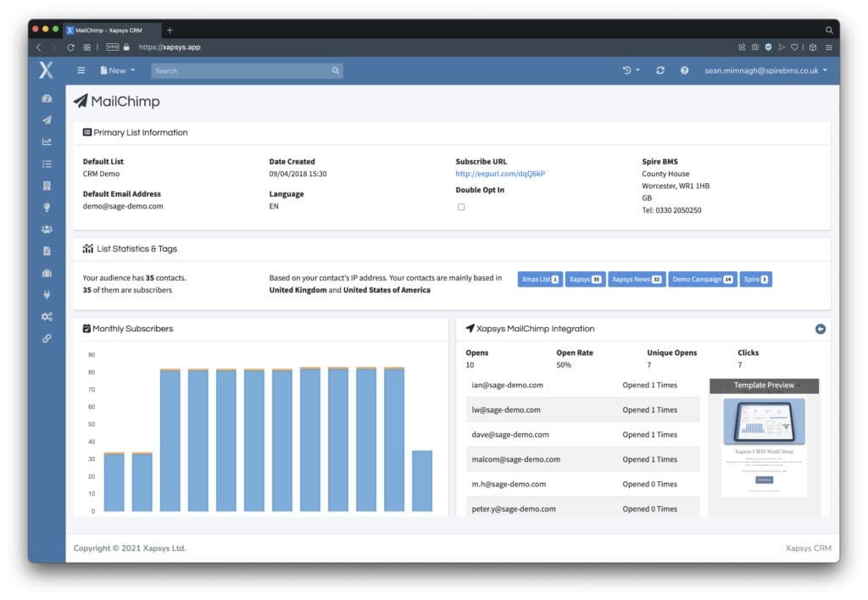Open the dashboard gauge icon in sidebar

[x=47, y=98]
